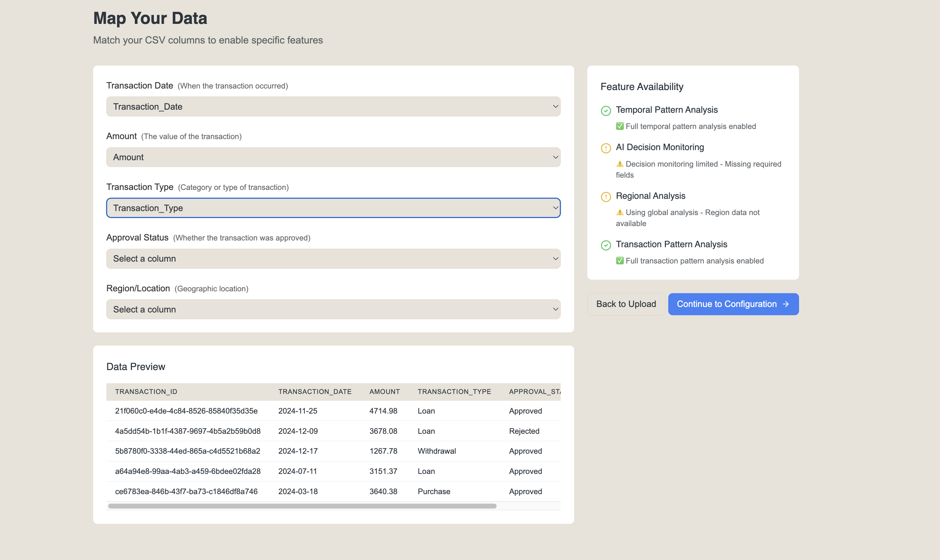Open the Transaction Date column dropdown
Image resolution: width=940 pixels, height=560 pixels.
pyautogui.click(x=333, y=106)
